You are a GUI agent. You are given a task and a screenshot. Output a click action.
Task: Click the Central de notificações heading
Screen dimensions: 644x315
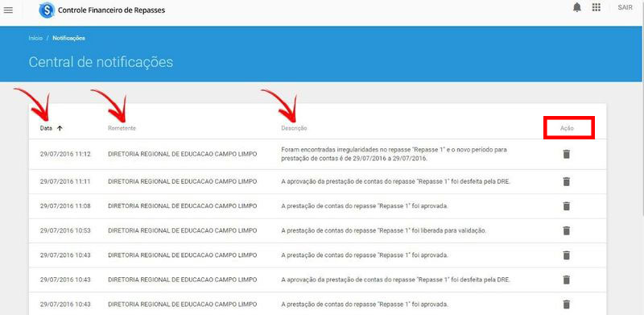click(x=101, y=62)
